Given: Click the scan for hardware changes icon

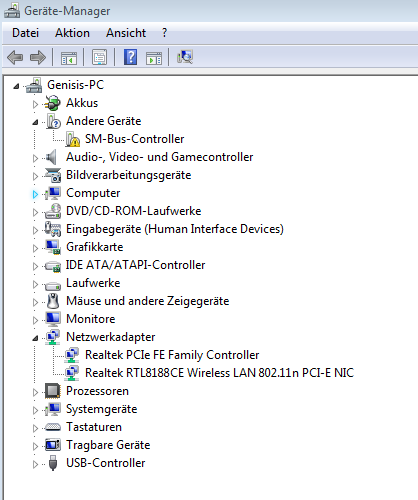Looking at the screenshot, I should (185, 57).
